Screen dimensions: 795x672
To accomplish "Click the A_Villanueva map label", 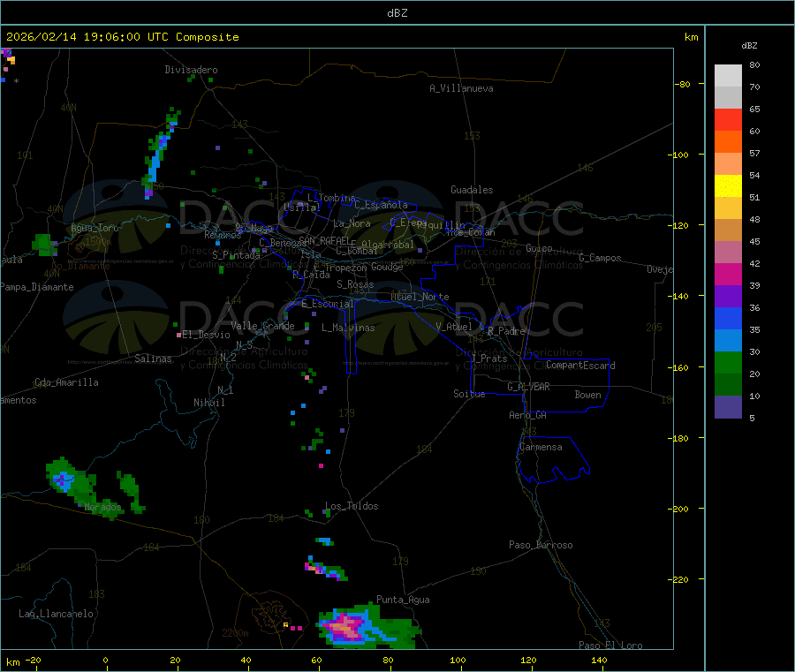I will click(x=461, y=88).
